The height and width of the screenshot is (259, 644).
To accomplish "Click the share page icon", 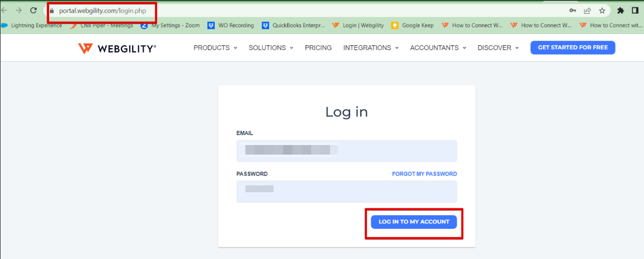I will (x=587, y=11).
